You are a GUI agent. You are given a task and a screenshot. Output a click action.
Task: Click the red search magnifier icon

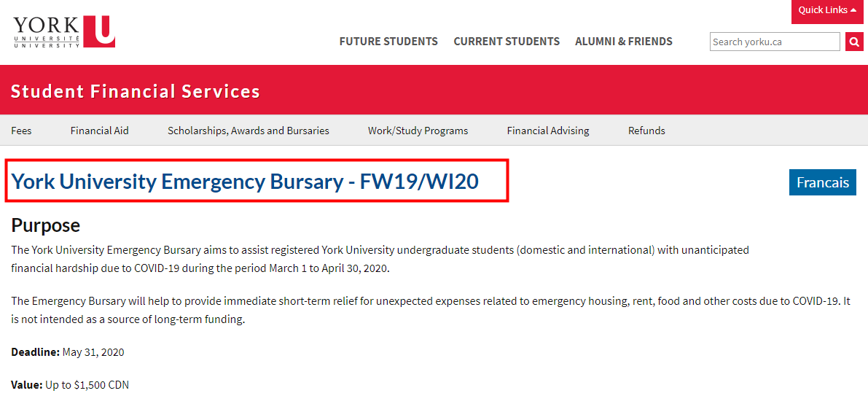click(854, 42)
